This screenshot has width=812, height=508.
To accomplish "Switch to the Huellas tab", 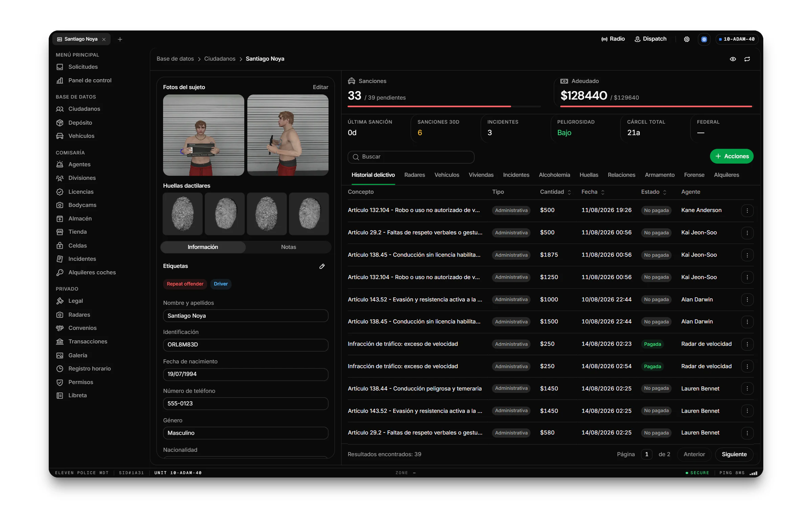I will [589, 175].
